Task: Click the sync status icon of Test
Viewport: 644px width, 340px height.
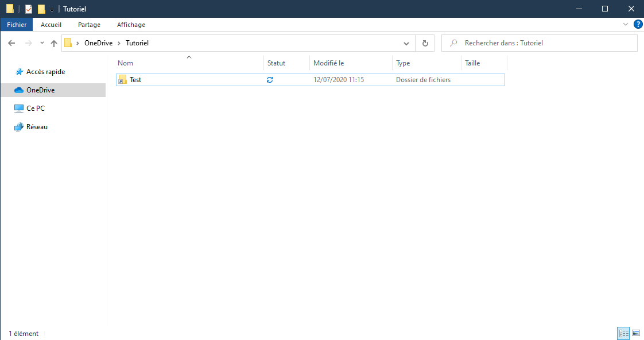Action: click(270, 80)
